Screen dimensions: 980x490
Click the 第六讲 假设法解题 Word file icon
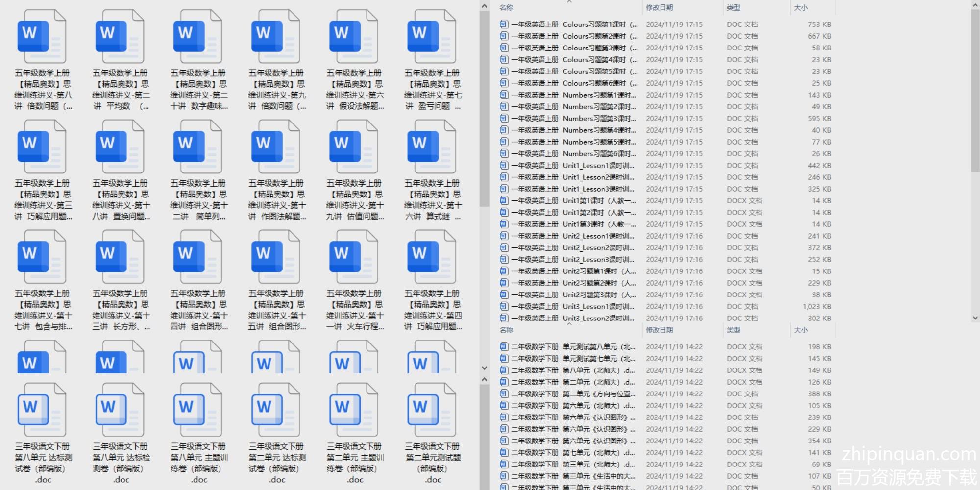(x=354, y=37)
